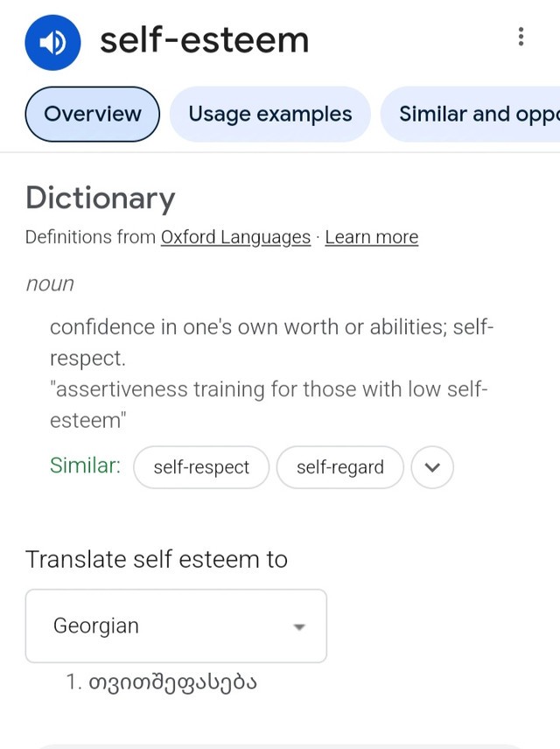Image resolution: width=560 pixels, height=749 pixels.
Task: Open the Oxford Languages link
Action: coord(235,237)
